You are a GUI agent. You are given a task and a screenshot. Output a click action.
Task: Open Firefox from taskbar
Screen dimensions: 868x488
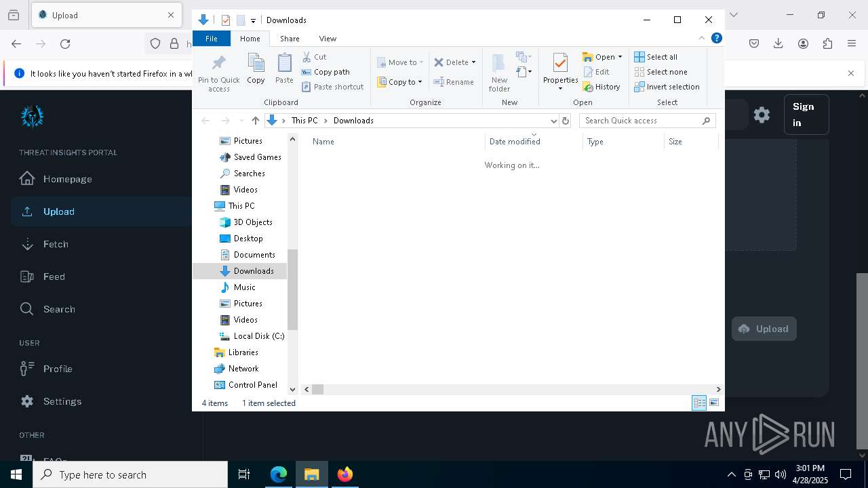click(345, 474)
